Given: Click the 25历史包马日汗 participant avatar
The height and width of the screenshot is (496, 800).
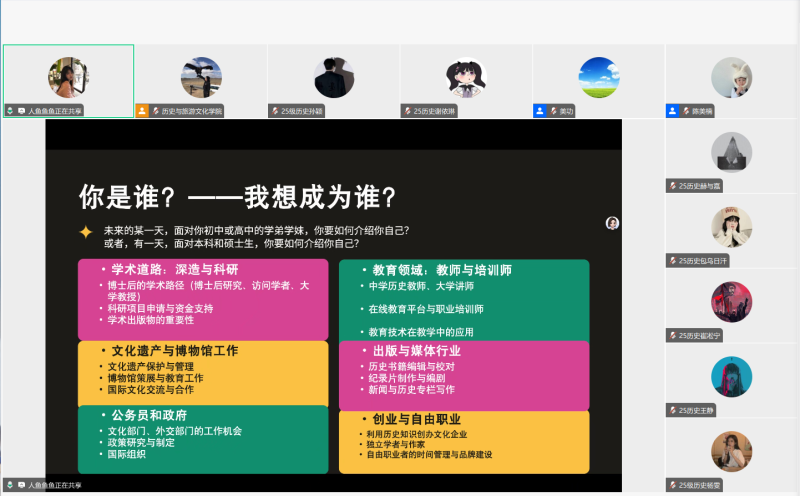Looking at the screenshot, I should tap(731, 227).
